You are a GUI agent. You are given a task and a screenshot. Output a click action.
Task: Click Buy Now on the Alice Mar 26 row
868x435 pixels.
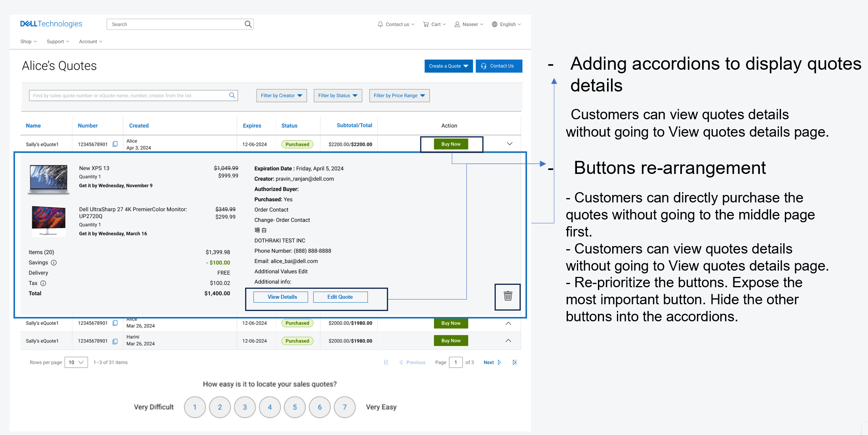coord(451,323)
